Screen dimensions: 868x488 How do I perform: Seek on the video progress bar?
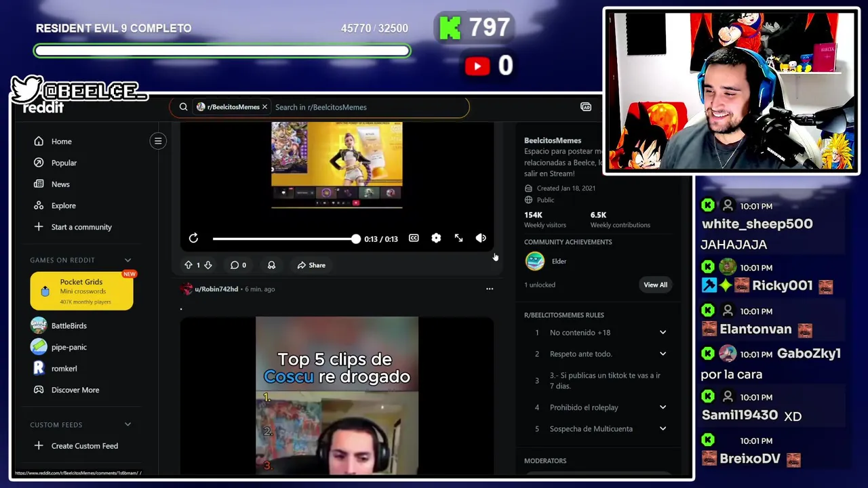(285, 239)
